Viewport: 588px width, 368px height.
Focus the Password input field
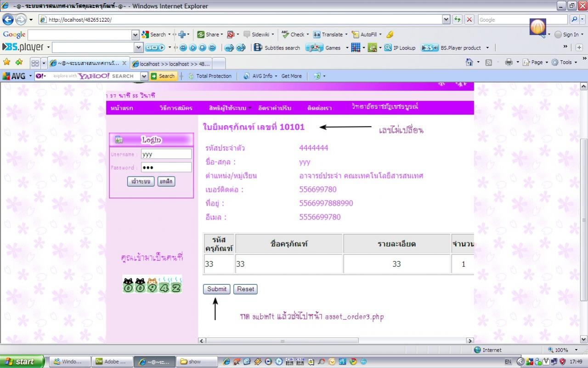(x=166, y=167)
